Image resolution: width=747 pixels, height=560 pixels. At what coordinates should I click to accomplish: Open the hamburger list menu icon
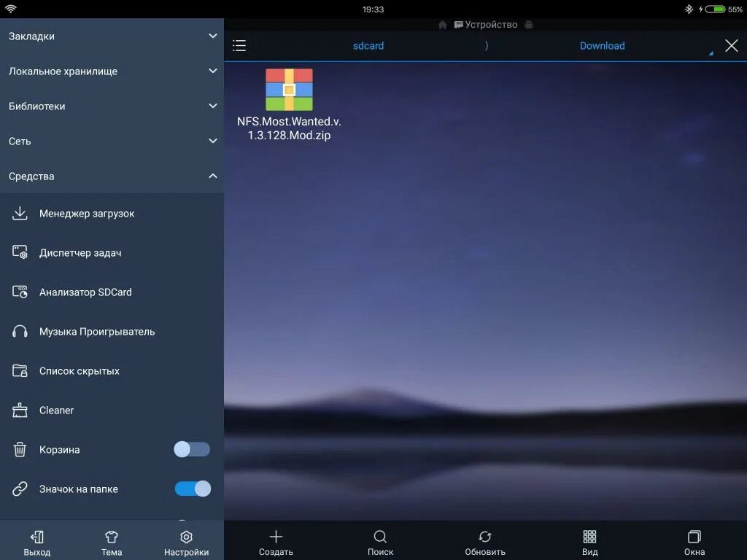(239, 46)
